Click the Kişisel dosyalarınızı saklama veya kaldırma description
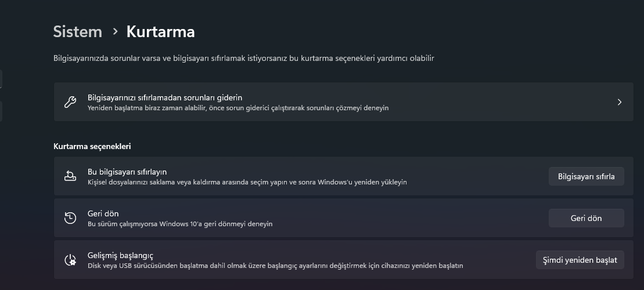The image size is (644, 290). click(247, 182)
